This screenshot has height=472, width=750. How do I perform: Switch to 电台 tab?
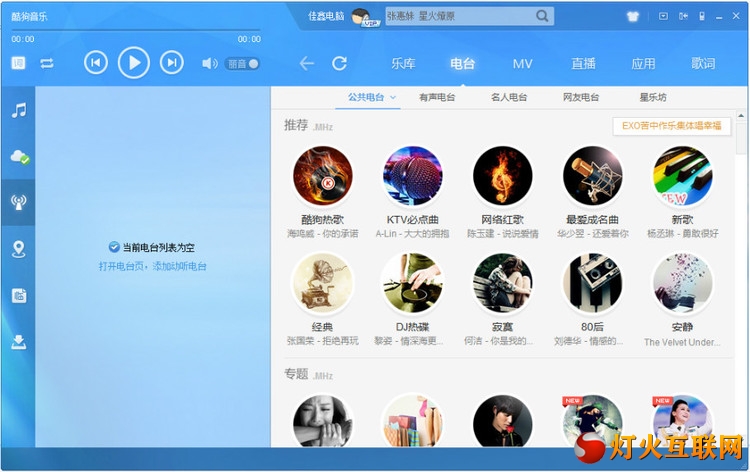click(x=463, y=63)
